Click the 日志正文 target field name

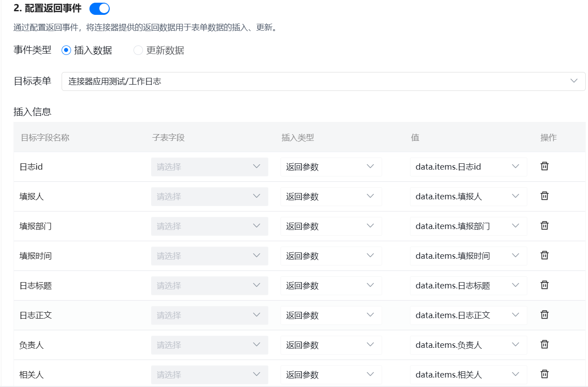click(x=36, y=315)
